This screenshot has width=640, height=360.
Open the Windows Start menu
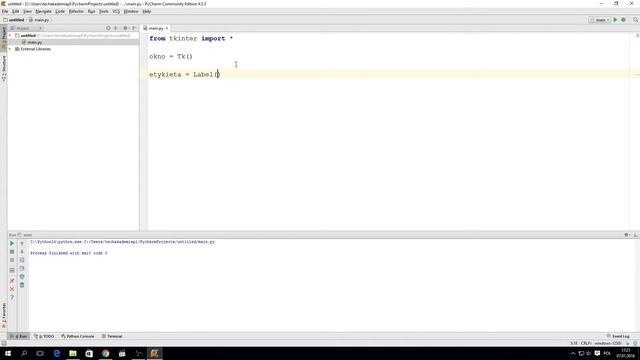click(x=8, y=353)
